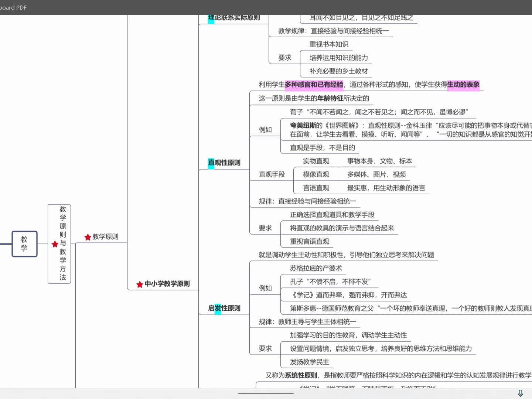Select the 教学原则 node
532x399 pixels.
[105, 237]
